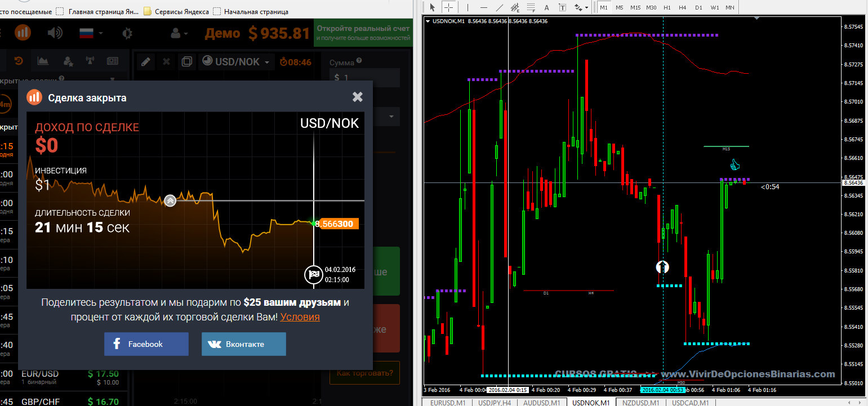
Task: Open the leaderboard user-star icon
Action: point(68,61)
